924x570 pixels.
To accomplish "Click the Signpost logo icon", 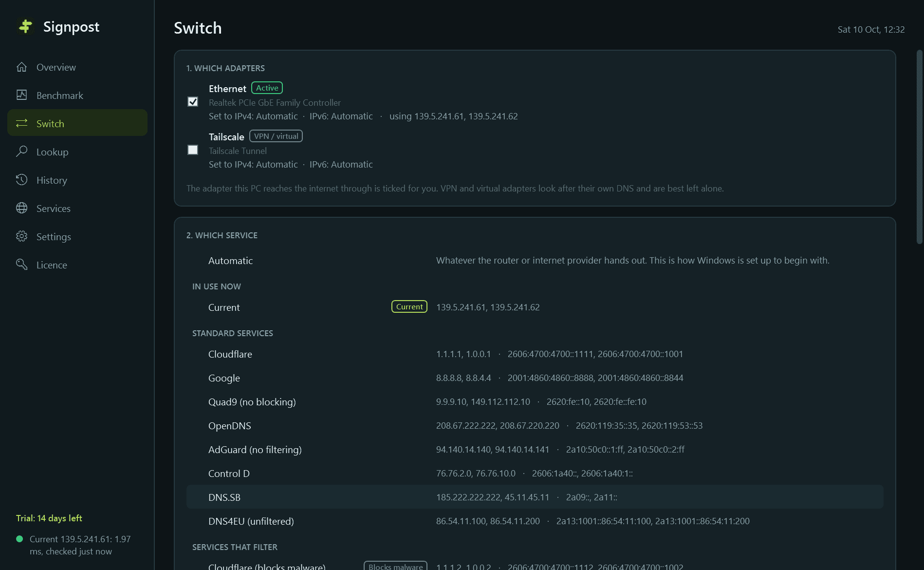I will click(x=25, y=26).
